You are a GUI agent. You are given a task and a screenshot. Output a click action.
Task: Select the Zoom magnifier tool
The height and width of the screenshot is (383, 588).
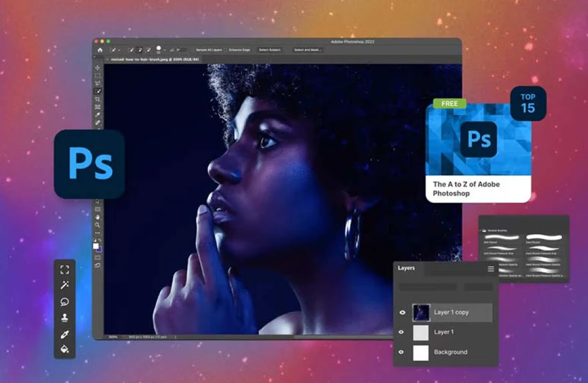pos(97,225)
